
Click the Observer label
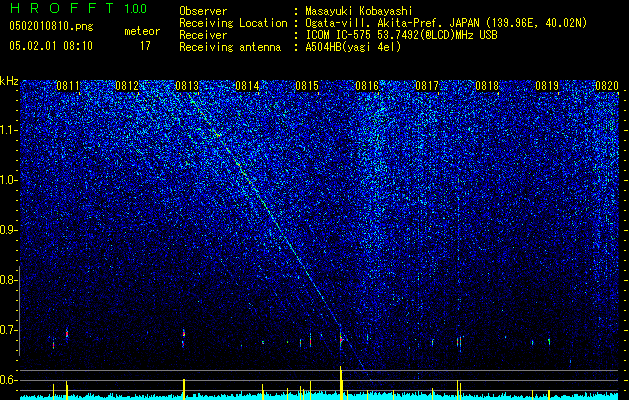pyautogui.click(x=203, y=11)
